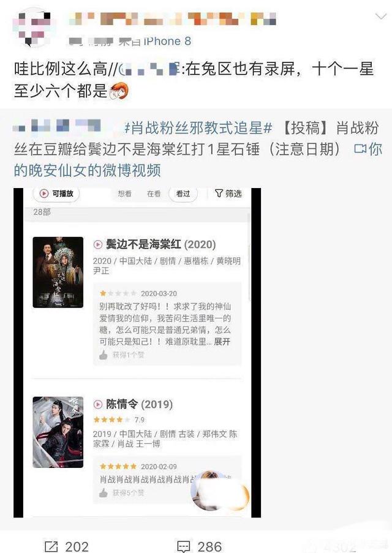Open the 鬓边不是海棠红 poster thumbnail
Viewport: 392px width, 553px height.
(x=58, y=273)
